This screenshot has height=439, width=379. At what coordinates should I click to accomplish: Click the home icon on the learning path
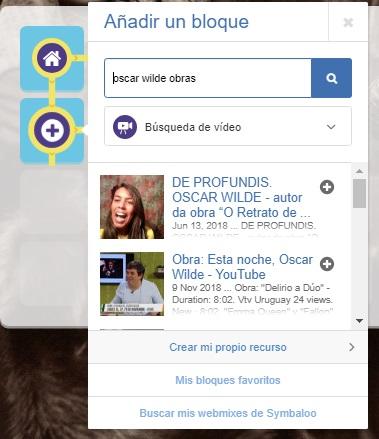coord(52,58)
